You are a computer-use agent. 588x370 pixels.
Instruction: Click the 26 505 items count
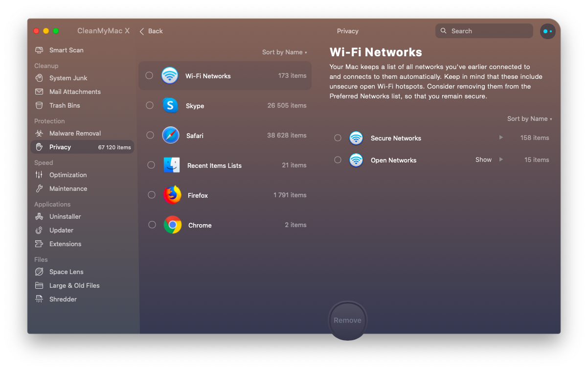[x=287, y=105]
